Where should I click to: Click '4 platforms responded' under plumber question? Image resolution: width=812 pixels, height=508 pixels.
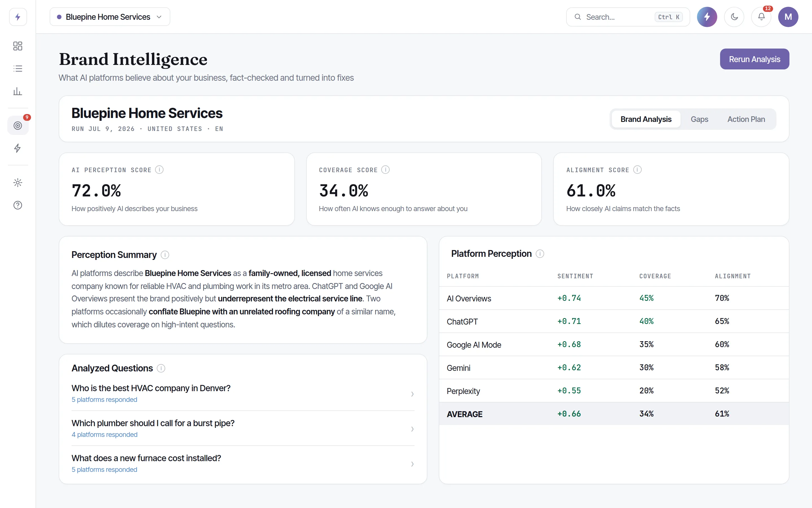104,434
